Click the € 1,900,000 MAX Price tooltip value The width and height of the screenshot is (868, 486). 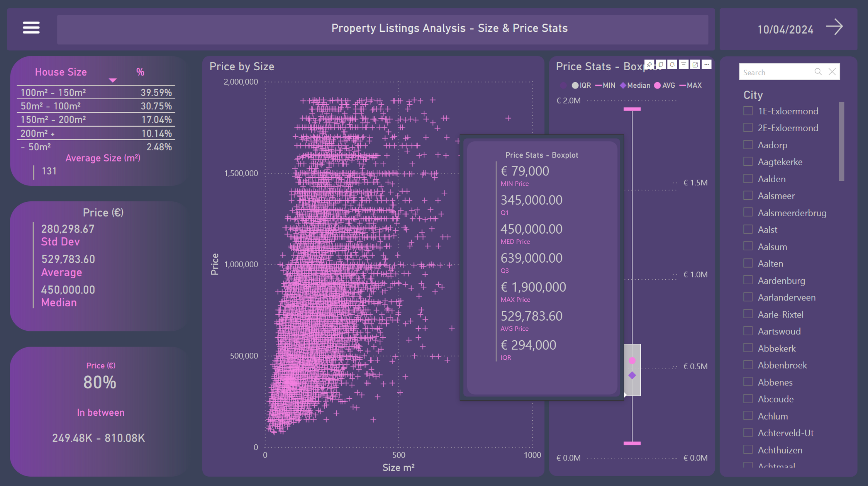tap(533, 287)
